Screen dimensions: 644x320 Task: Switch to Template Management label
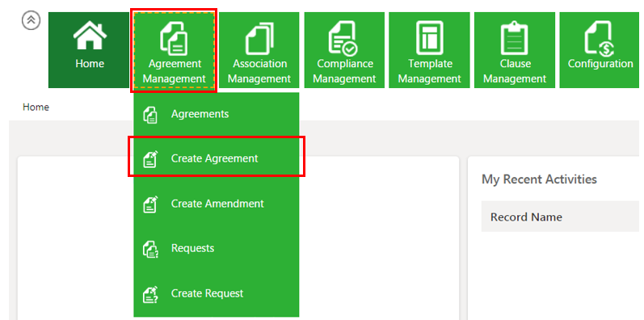click(x=430, y=71)
